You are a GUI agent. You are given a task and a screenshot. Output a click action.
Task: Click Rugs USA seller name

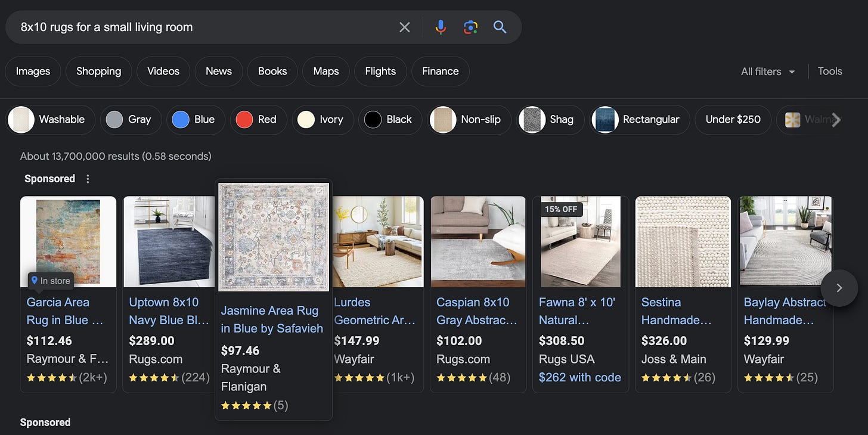click(x=566, y=359)
